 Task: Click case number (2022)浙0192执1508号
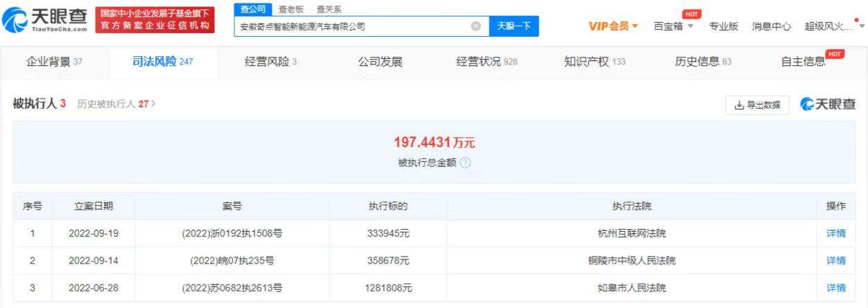[x=232, y=234]
